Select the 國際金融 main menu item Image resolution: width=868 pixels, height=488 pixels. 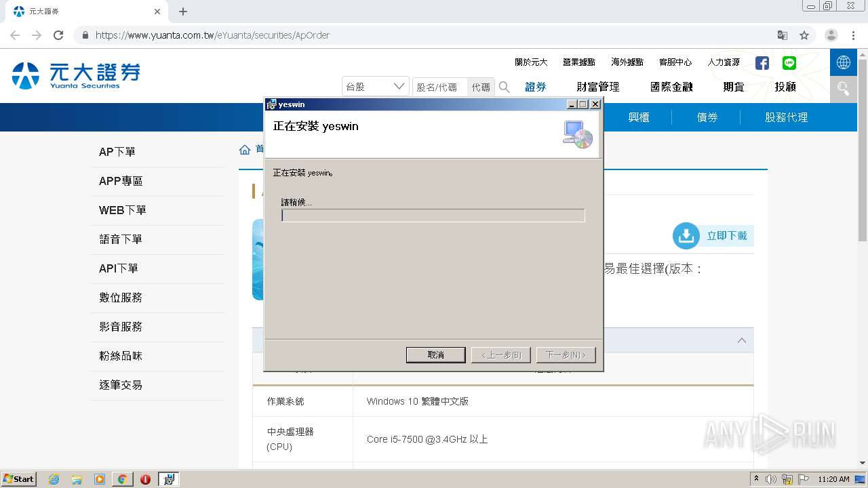pos(671,87)
